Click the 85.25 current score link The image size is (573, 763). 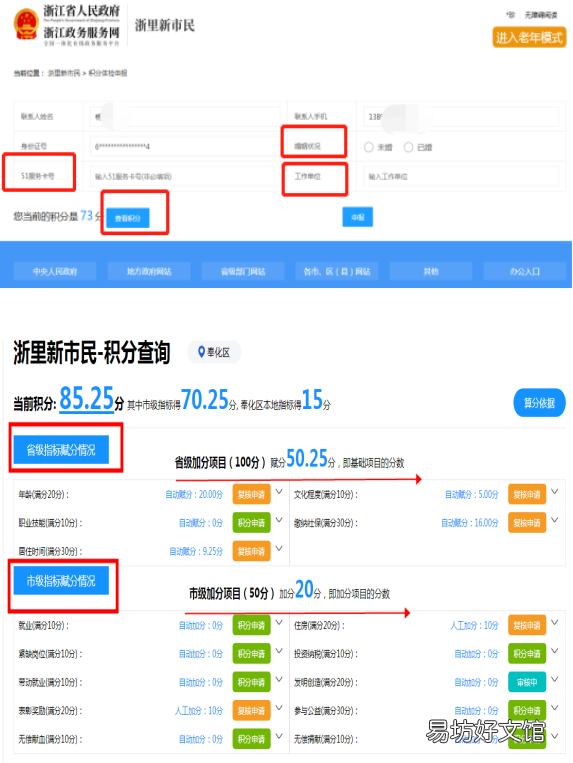pos(86,399)
